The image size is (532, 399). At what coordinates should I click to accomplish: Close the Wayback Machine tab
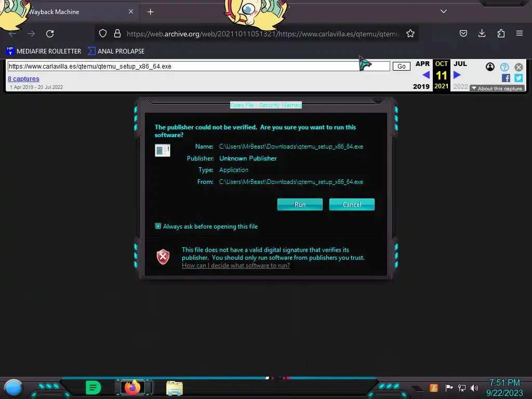131,11
